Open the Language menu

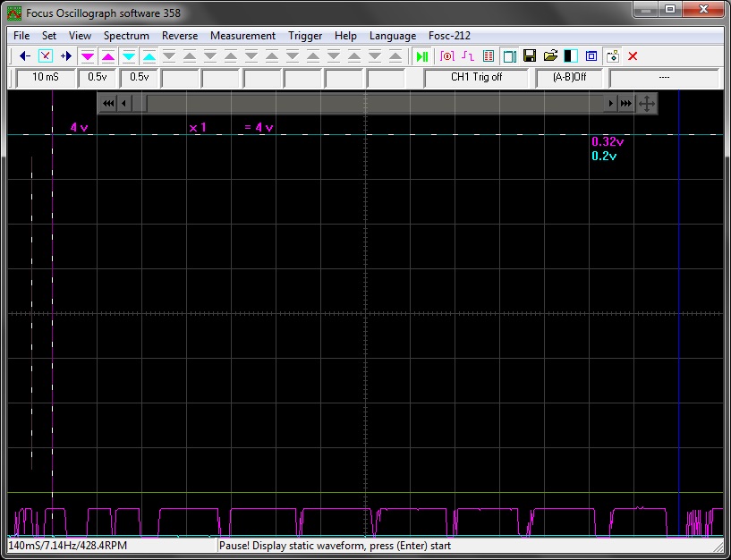(x=393, y=36)
